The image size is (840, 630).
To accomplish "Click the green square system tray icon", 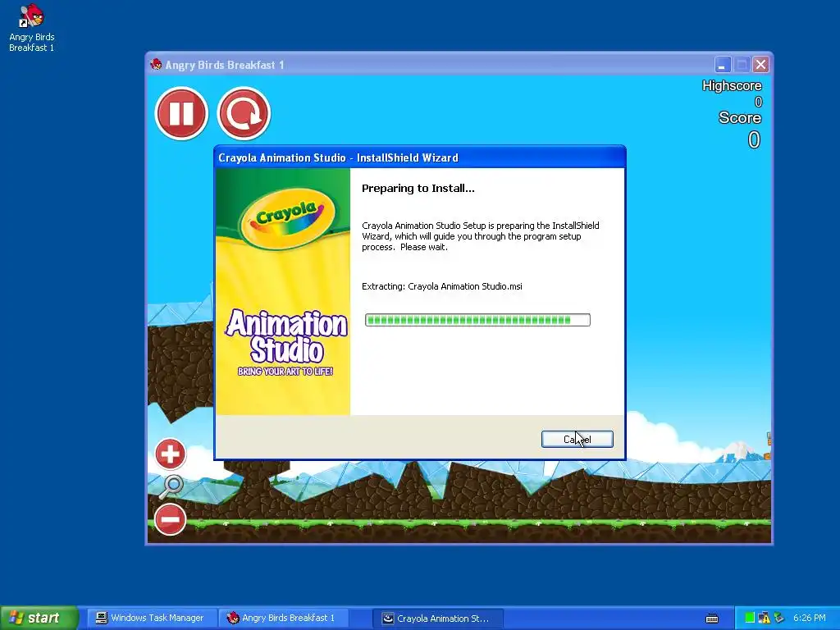I will click(x=750, y=618).
